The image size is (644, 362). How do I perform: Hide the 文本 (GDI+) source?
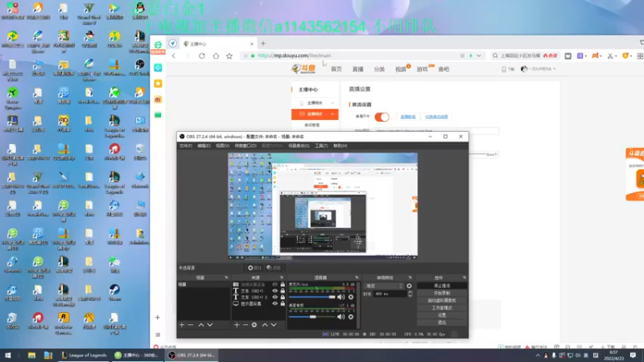coord(275,291)
